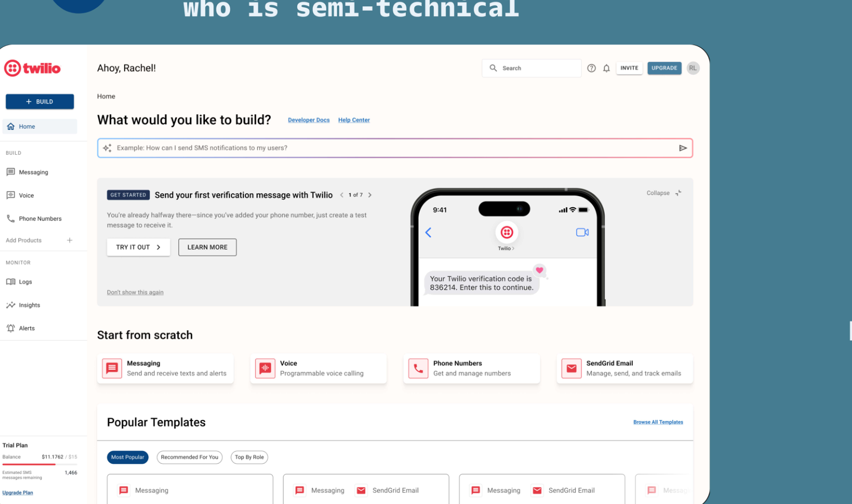This screenshot has width=852, height=504.
Task: Click Alerts bell icon in sidebar
Action: click(x=11, y=328)
